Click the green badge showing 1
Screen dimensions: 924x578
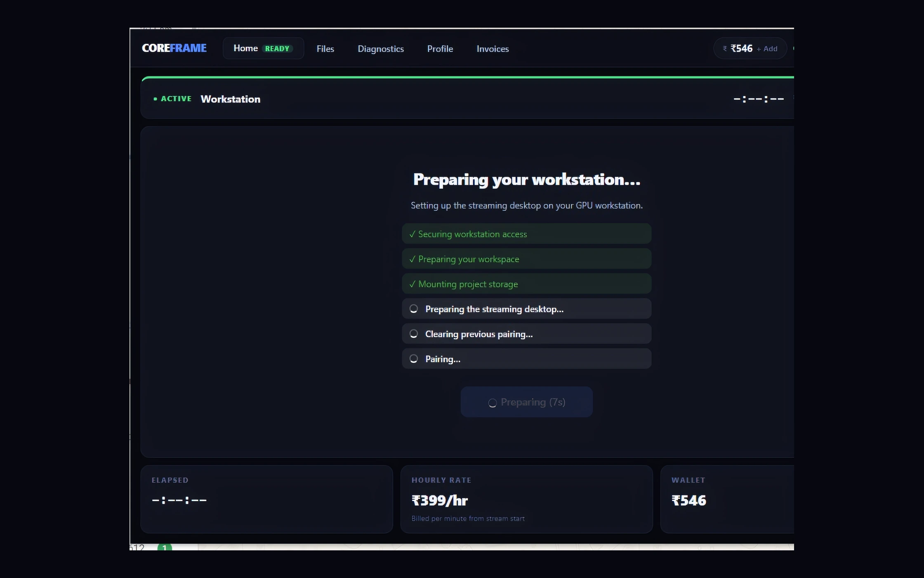[x=165, y=547]
